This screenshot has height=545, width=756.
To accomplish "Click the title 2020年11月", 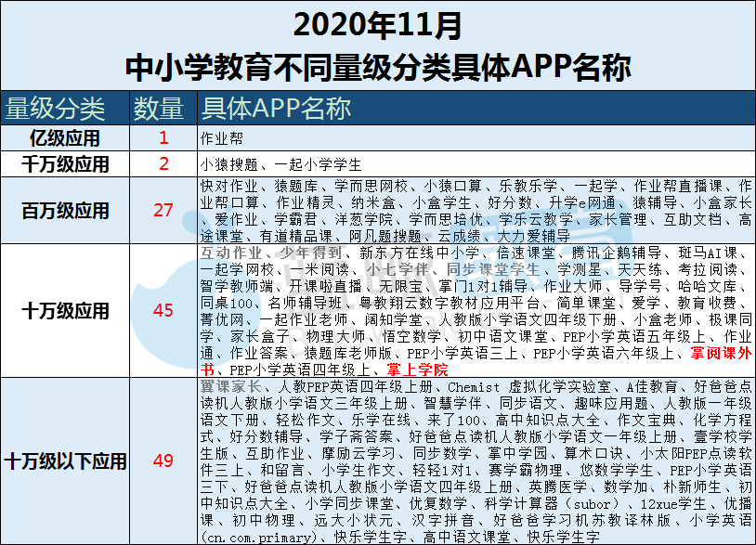I will (x=376, y=23).
